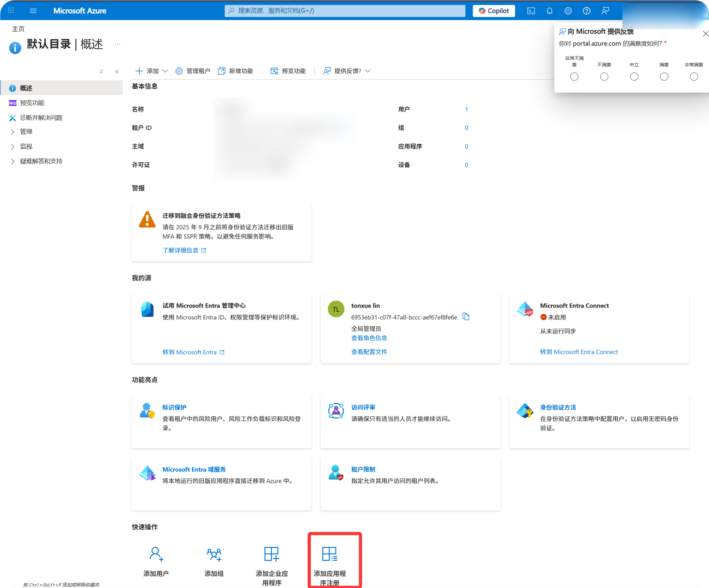Viewport: 709px width, 588px height.
Task: Click 预览功能 toolbar item
Action: tap(288, 71)
